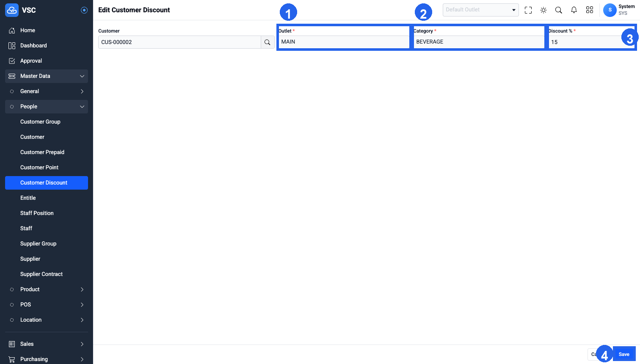Collapse the People submenu
Image resolution: width=640 pixels, height=364 pixels.
point(47,107)
